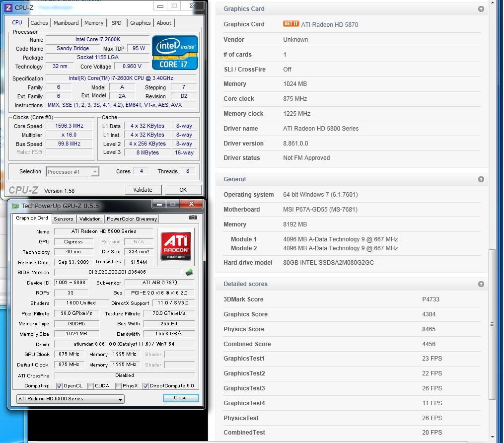Viewport: 504px width, 443px height.
Task: Open the Sensors tab in GPU-Z
Action: click(64, 219)
